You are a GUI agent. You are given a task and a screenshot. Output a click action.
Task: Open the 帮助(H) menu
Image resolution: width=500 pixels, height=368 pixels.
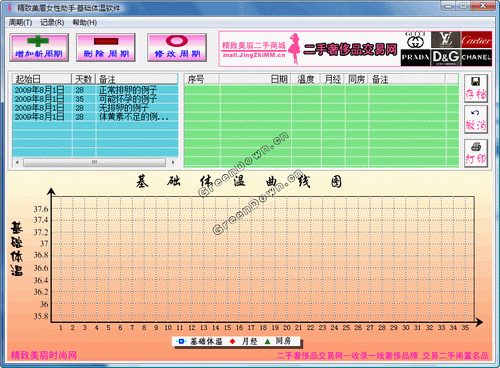click(85, 22)
